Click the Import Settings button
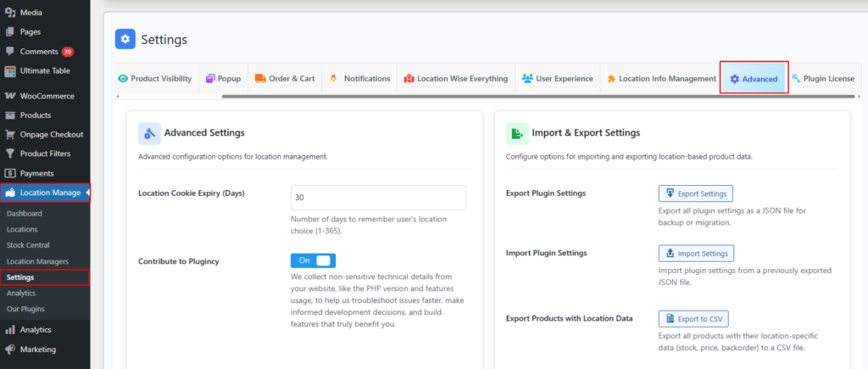 696,253
